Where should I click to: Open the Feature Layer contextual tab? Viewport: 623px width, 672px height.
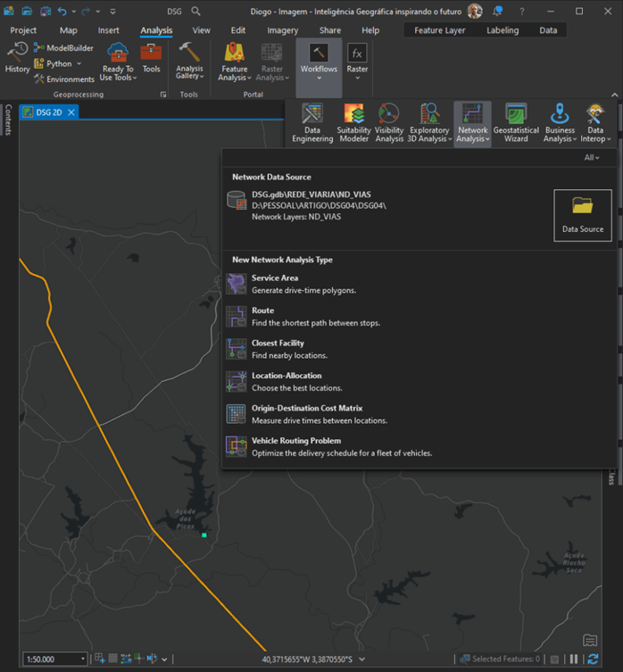[x=440, y=30]
